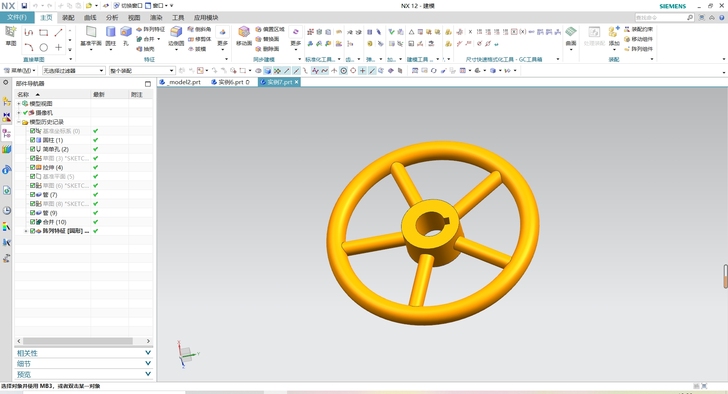Screen dimensions: 728x394
Task: Open Part Navigator sidebar icon
Action: click(6, 133)
